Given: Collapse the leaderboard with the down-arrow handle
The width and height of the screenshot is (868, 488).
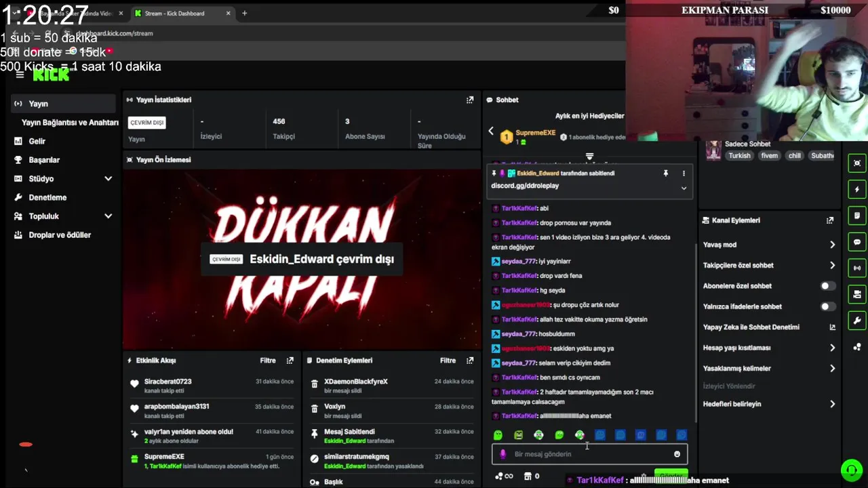Looking at the screenshot, I should click(589, 157).
